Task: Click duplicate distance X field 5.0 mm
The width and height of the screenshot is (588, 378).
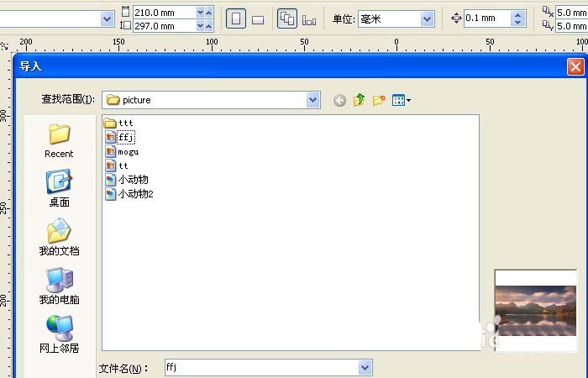Action: click(571, 13)
